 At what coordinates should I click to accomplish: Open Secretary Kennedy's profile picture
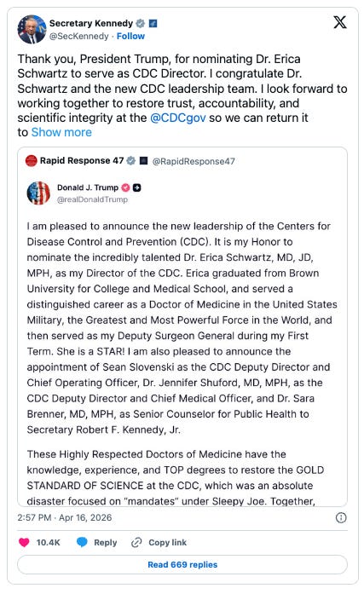click(32, 30)
